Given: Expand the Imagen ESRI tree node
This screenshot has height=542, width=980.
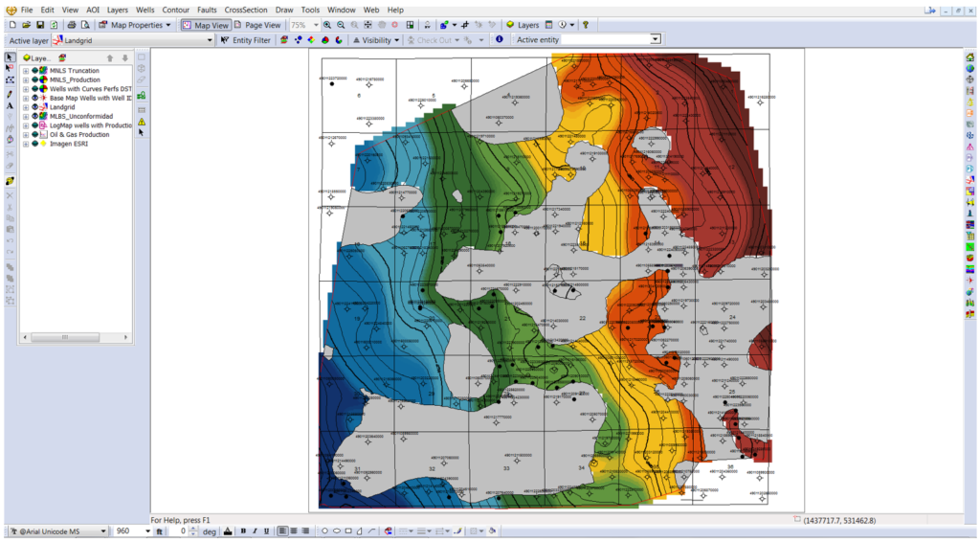Looking at the screenshot, I should 26,144.
